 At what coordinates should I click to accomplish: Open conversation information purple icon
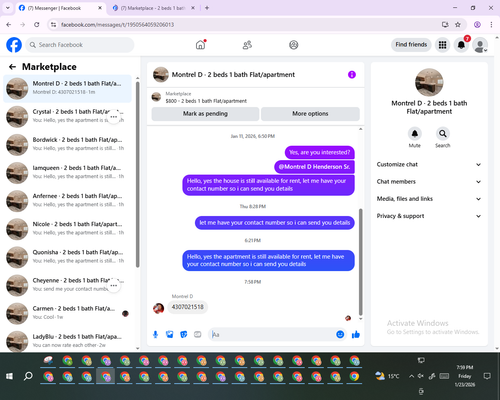[x=352, y=75]
